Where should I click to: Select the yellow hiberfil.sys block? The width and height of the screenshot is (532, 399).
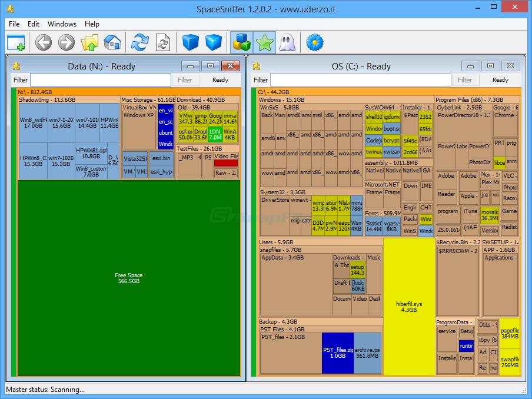(x=408, y=306)
